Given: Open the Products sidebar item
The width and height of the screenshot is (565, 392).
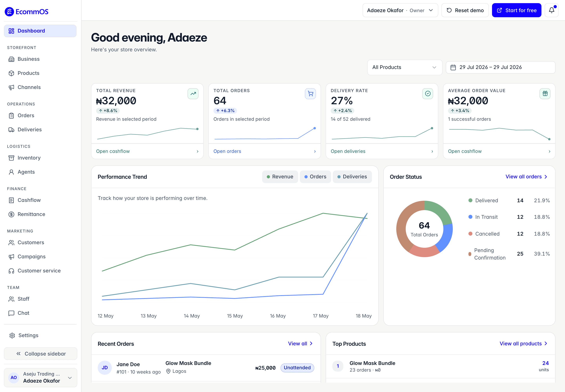Looking at the screenshot, I should 40,73.
